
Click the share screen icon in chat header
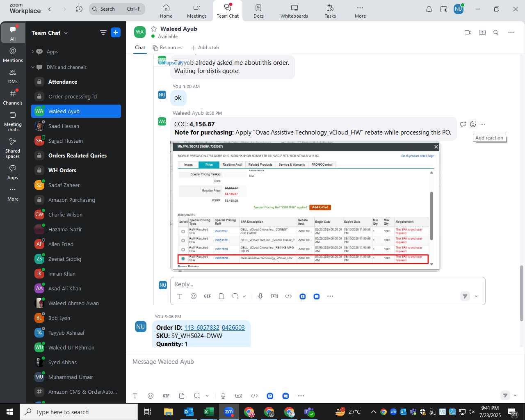(482, 32)
